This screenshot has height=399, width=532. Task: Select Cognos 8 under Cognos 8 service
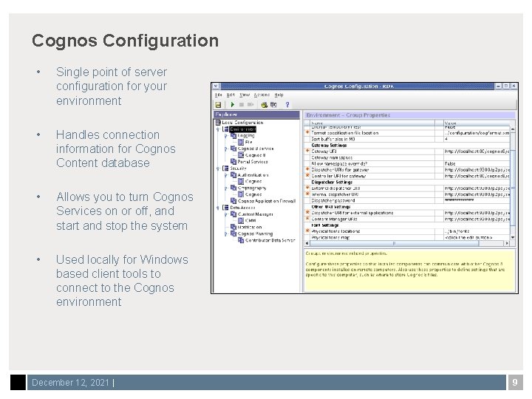[x=256, y=155]
